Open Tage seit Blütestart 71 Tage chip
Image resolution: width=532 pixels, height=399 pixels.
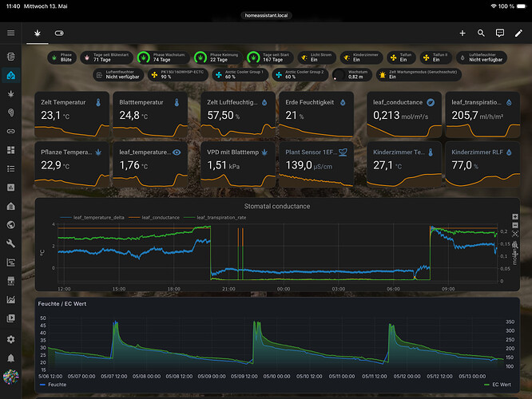(x=106, y=57)
